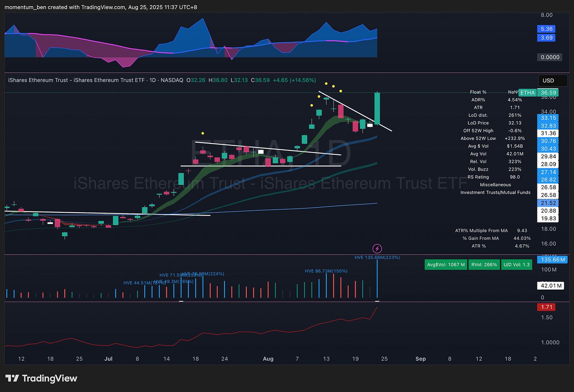Image resolution: width=574 pixels, height=392 pixels.
Task: Click the Aug label on time axis
Action: tap(268, 359)
